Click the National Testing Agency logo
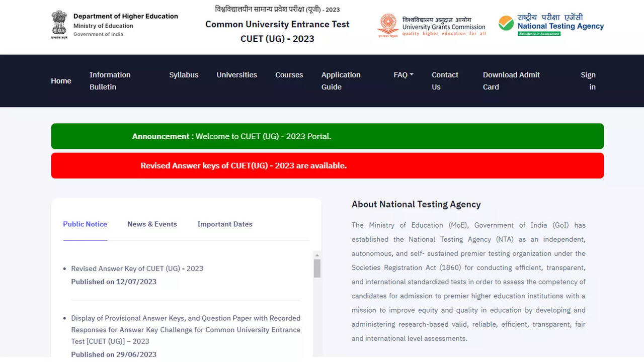Image resolution: width=644 pixels, height=362 pixels. point(551,25)
